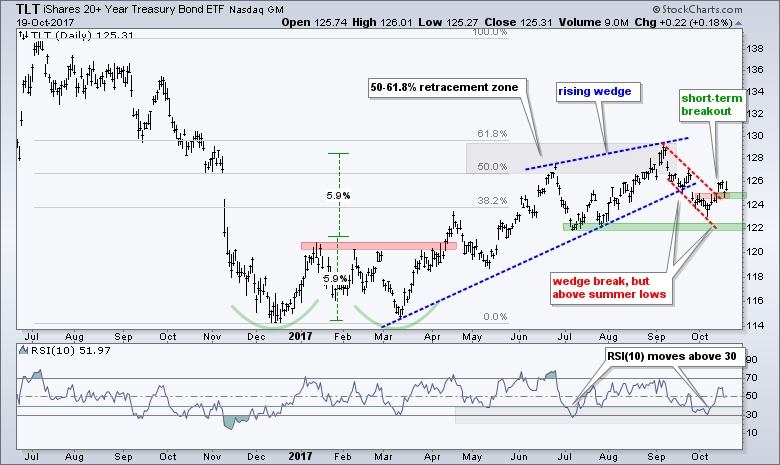Click the up-arrow icon after the Chg value
Image resolution: width=780 pixels, height=465 pixels.
click(x=738, y=23)
